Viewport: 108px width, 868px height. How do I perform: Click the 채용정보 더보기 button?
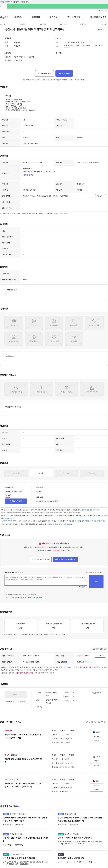97,693
